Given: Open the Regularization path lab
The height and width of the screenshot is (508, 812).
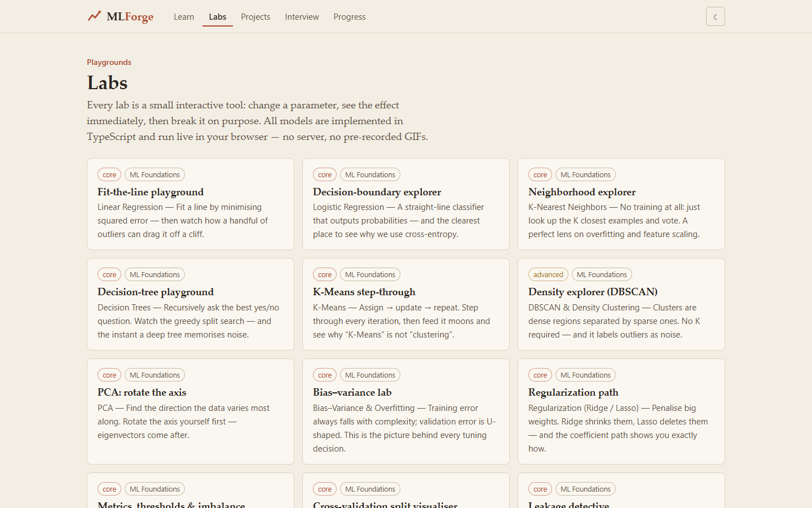Looking at the screenshot, I should [x=621, y=411].
